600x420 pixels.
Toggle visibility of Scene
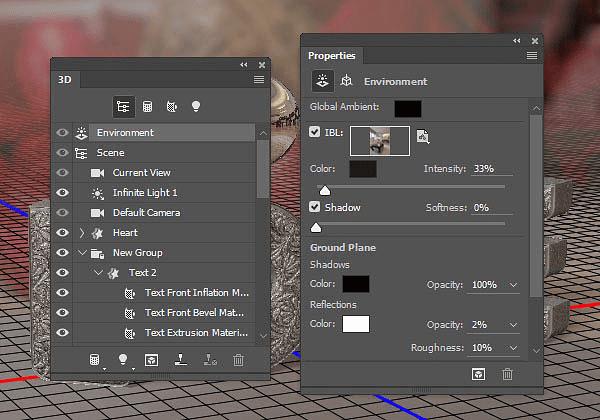point(62,152)
